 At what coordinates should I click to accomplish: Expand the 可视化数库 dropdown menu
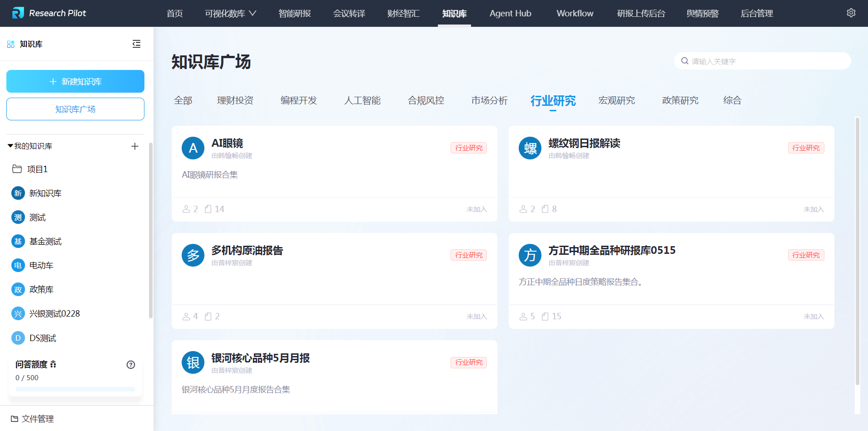click(230, 14)
